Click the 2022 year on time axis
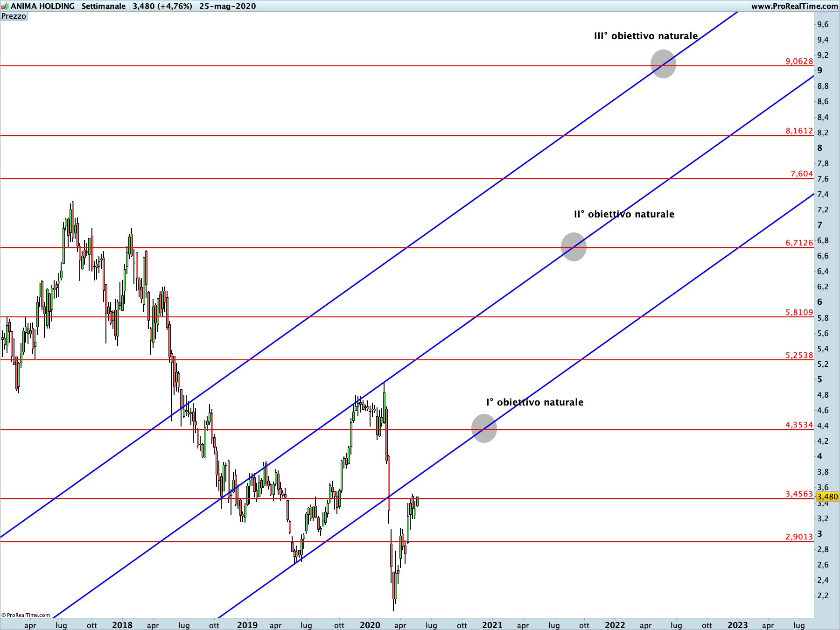 click(x=615, y=625)
